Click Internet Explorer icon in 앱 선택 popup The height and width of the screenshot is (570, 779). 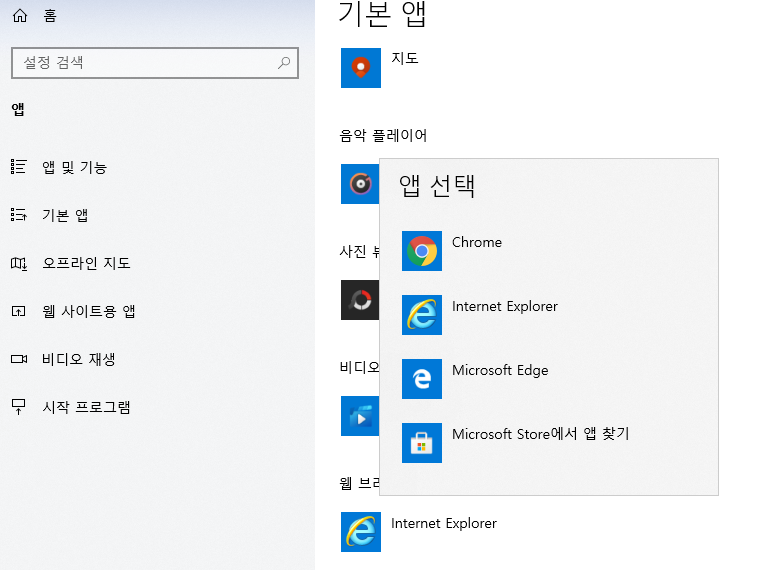click(x=422, y=315)
